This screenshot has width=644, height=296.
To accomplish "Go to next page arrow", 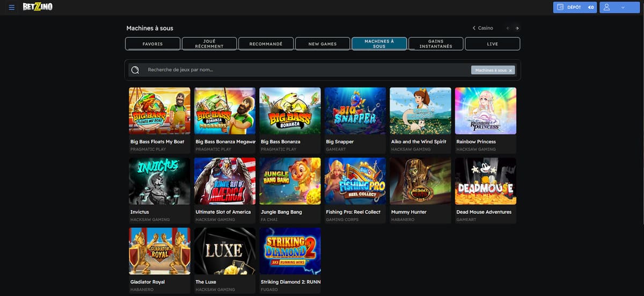I will [517, 28].
